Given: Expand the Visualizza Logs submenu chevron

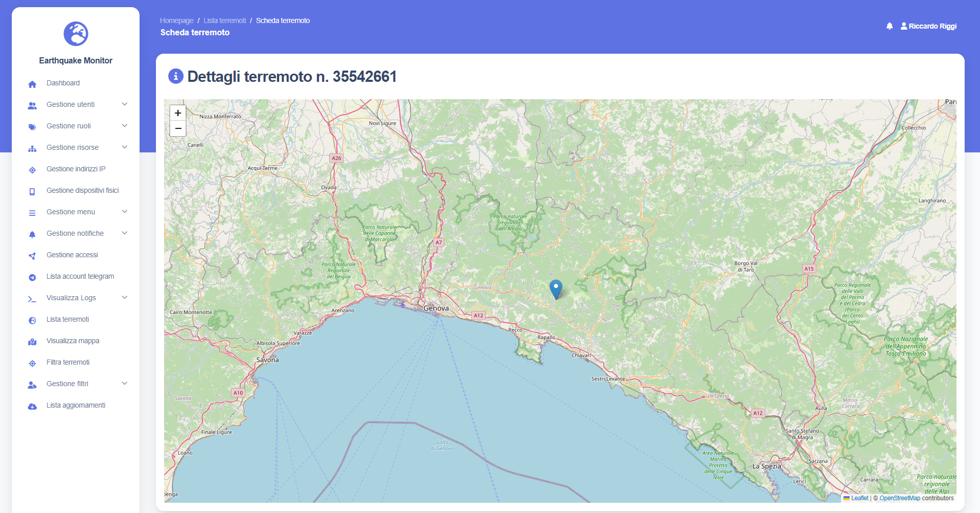Looking at the screenshot, I should [124, 298].
